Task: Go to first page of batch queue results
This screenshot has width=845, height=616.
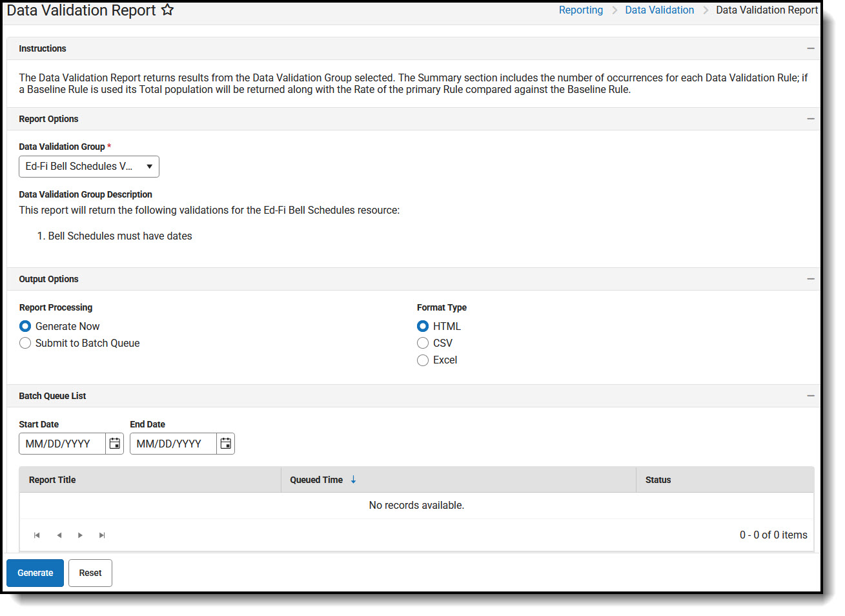Action: tap(37, 535)
